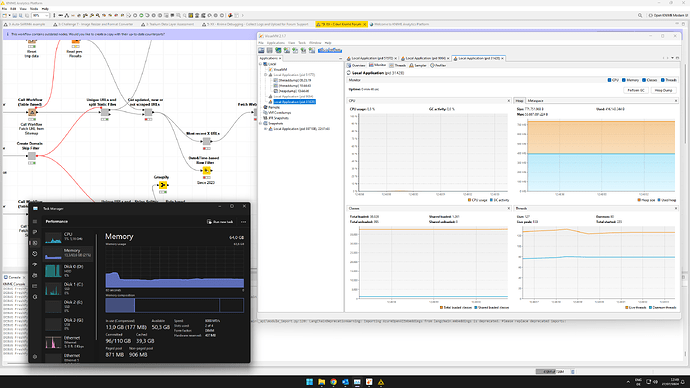Click the first VisualVM toolbar icon
The width and height of the screenshot is (690, 388).
[x=261, y=51]
